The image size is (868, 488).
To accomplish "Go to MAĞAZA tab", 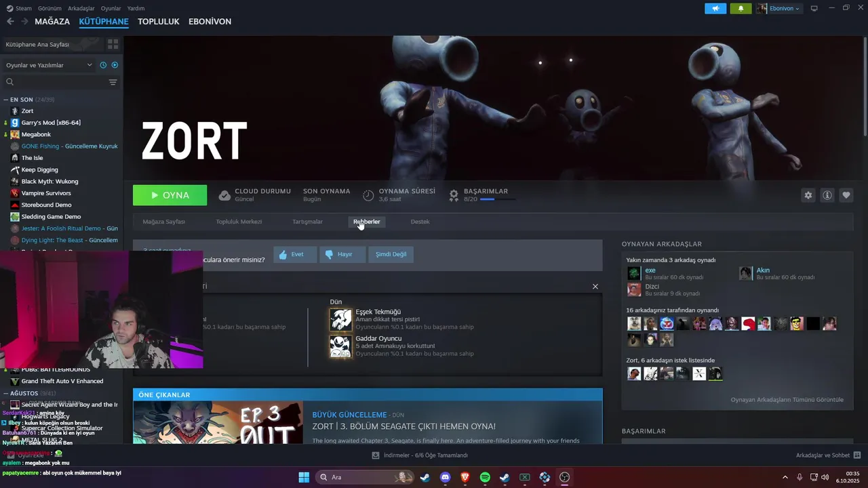I will pos(52,22).
